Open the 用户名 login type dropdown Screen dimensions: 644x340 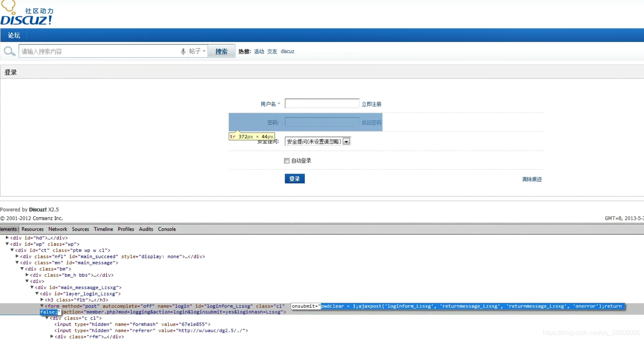pyautogui.click(x=270, y=104)
